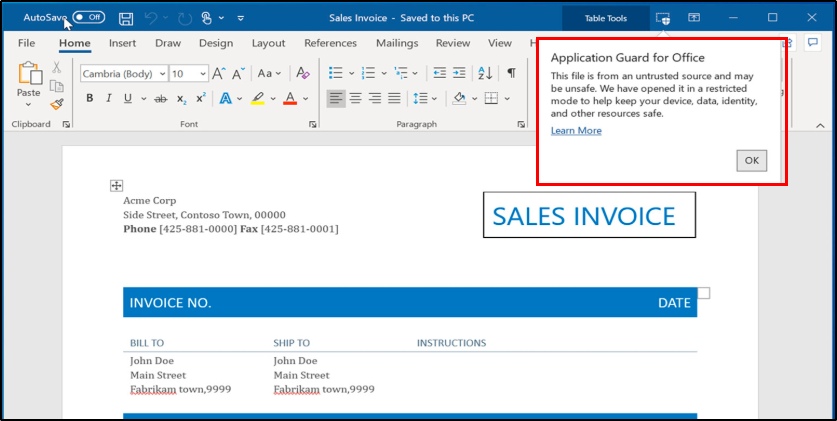Viewport: 837px width, 421px height.
Task: Pick the yellow text highlight color
Action: point(258,99)
